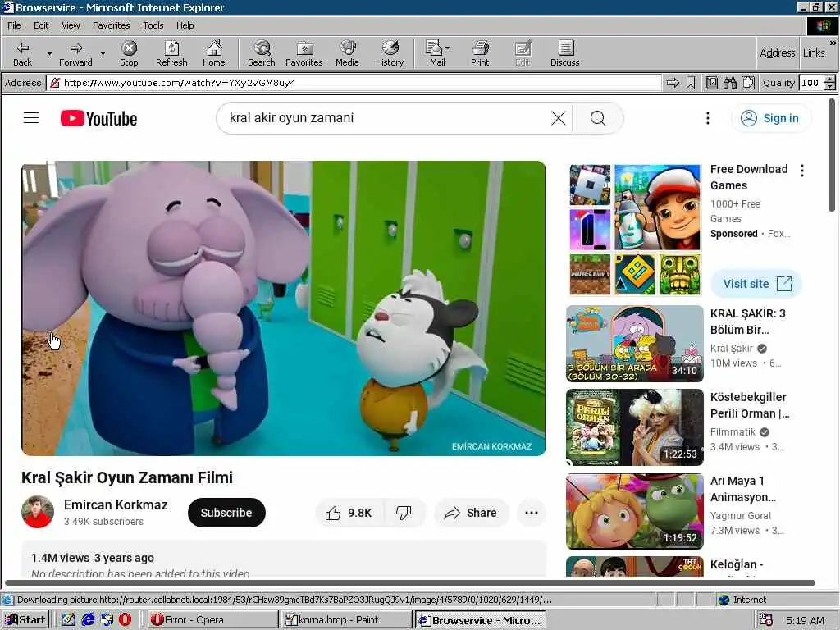
Task: Click the video player frame
Action: (x=283, y=308)
